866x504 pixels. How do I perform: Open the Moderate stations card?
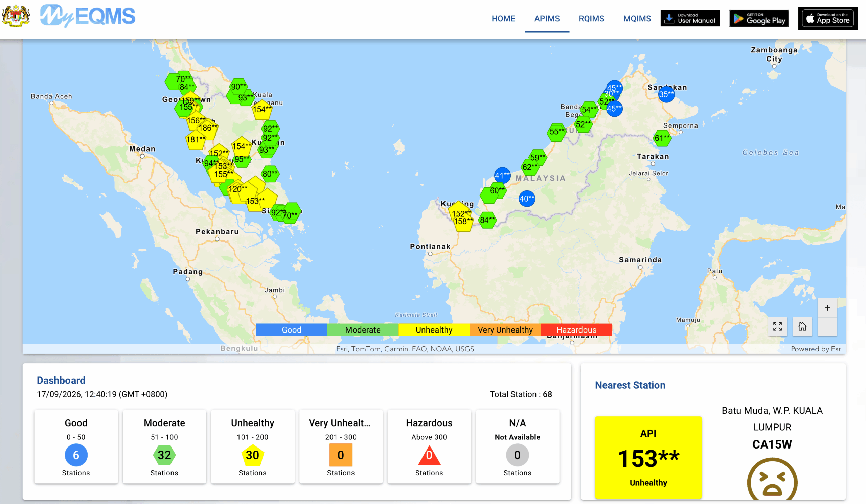coord(164,446)
